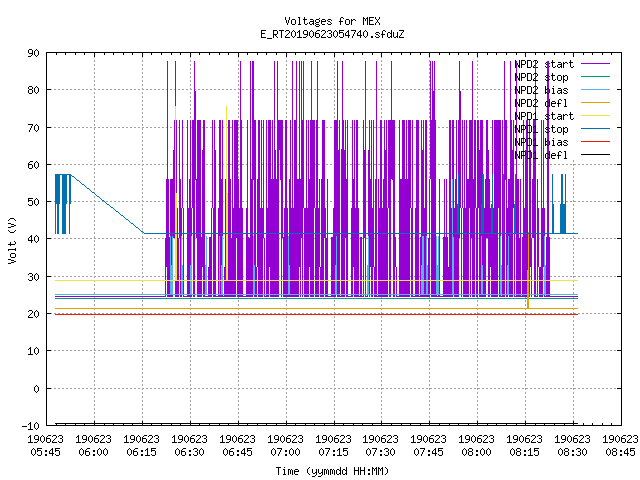Click the x-axis label 190623 07:15

tap(333, 446)
